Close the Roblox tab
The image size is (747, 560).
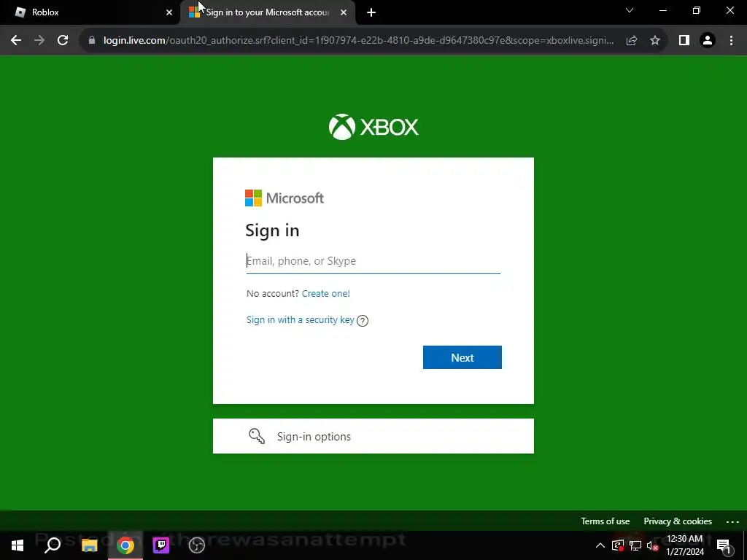tap(169, 12)
